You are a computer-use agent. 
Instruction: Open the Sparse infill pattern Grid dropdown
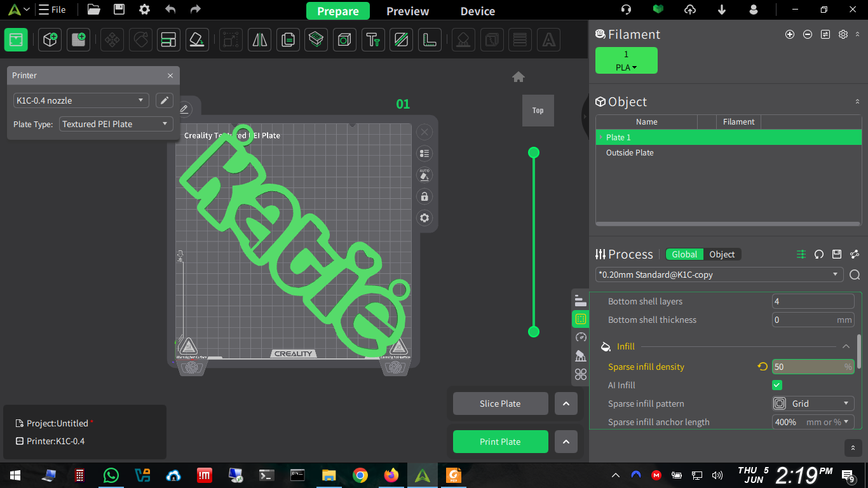click(813, 403)
